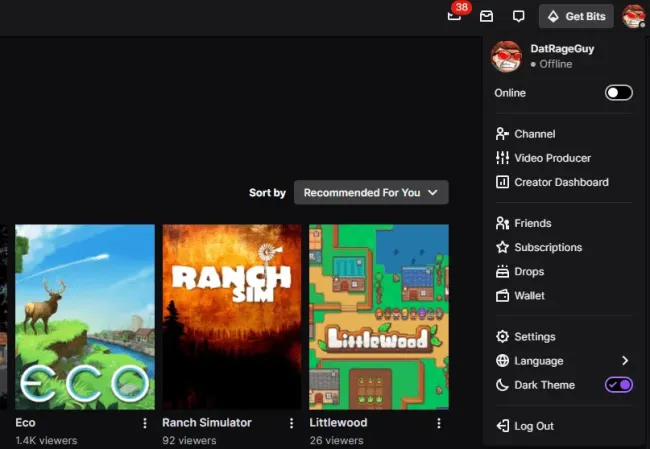650x449 pixels.
Task: Click the top-right profile avatar
Action: 633,16
